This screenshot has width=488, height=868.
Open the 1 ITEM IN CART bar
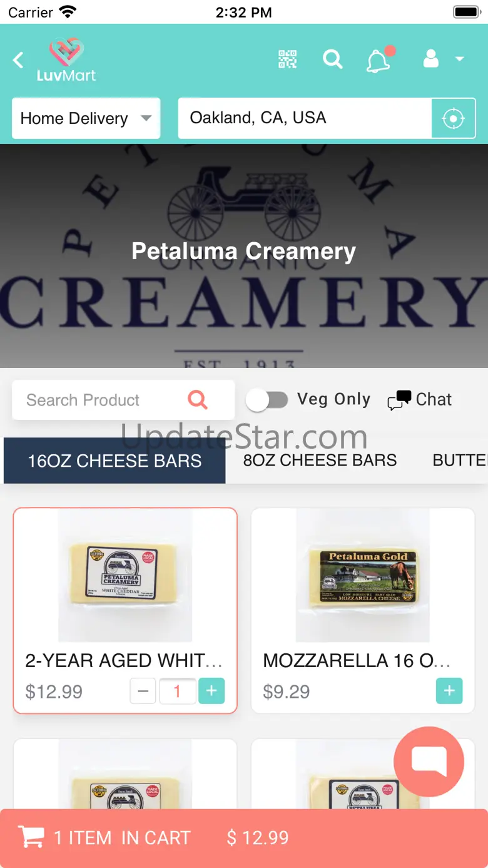[x=244, y=838]
